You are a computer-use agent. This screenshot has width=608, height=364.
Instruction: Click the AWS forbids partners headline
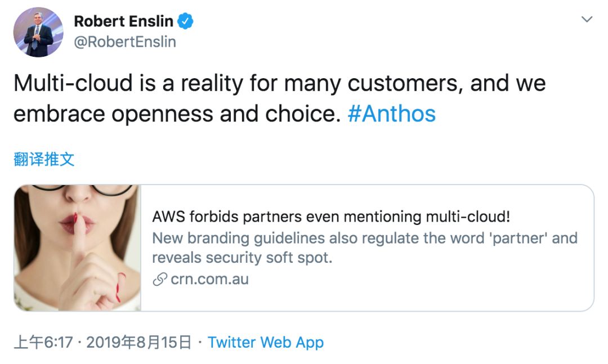(331, 217)
